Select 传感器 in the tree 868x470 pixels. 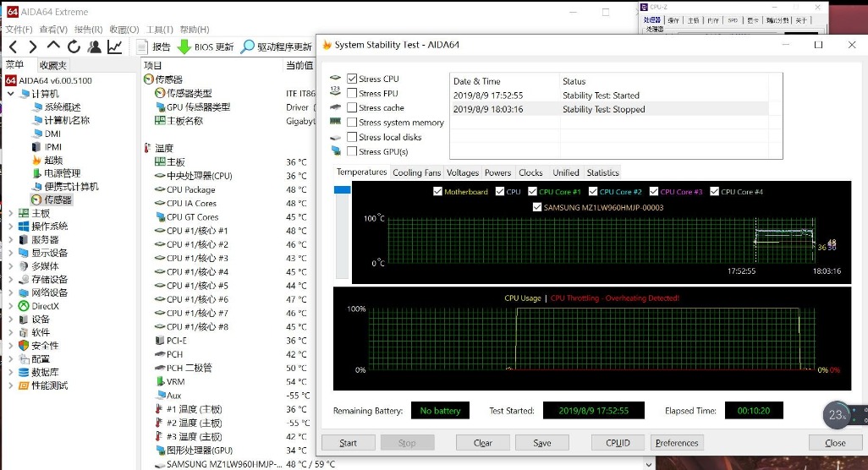[x=58, y=199]
